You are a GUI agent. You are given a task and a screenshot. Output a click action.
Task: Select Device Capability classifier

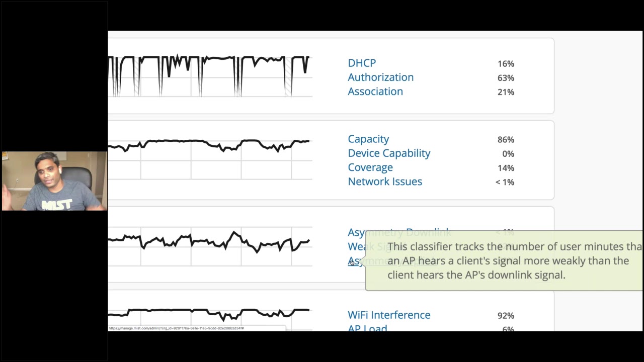pos(389,153)
